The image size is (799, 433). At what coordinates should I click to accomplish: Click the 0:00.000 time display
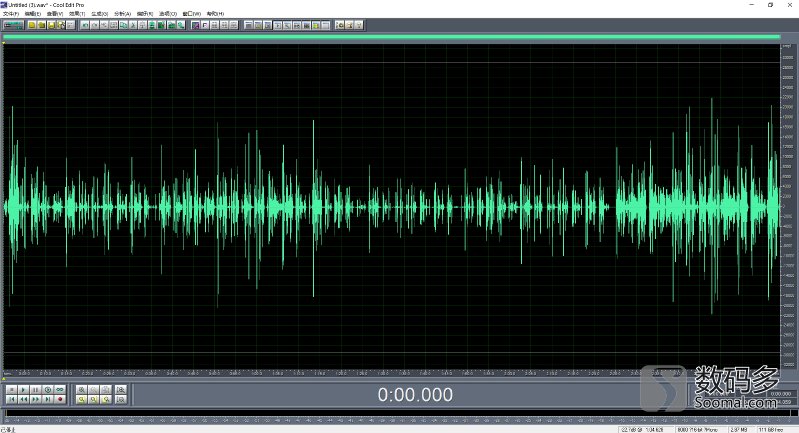(415, 395)
